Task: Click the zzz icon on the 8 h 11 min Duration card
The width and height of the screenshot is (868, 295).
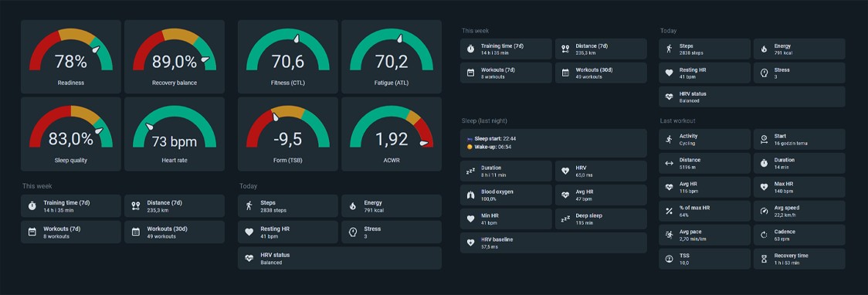Action: (x=470, y=171)
